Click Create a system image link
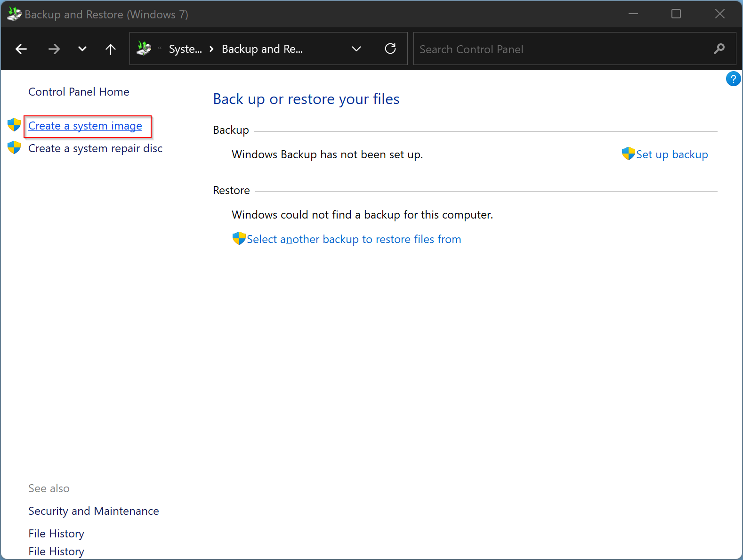The width and height of the screenshot is (743, 560). [85, 126]
